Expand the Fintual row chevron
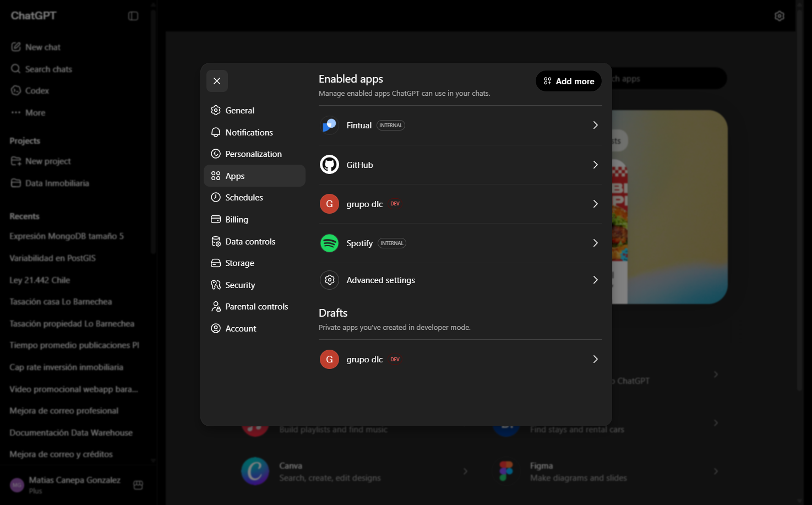This screenshot has height=505, width=812. click(x=595, y=125)
